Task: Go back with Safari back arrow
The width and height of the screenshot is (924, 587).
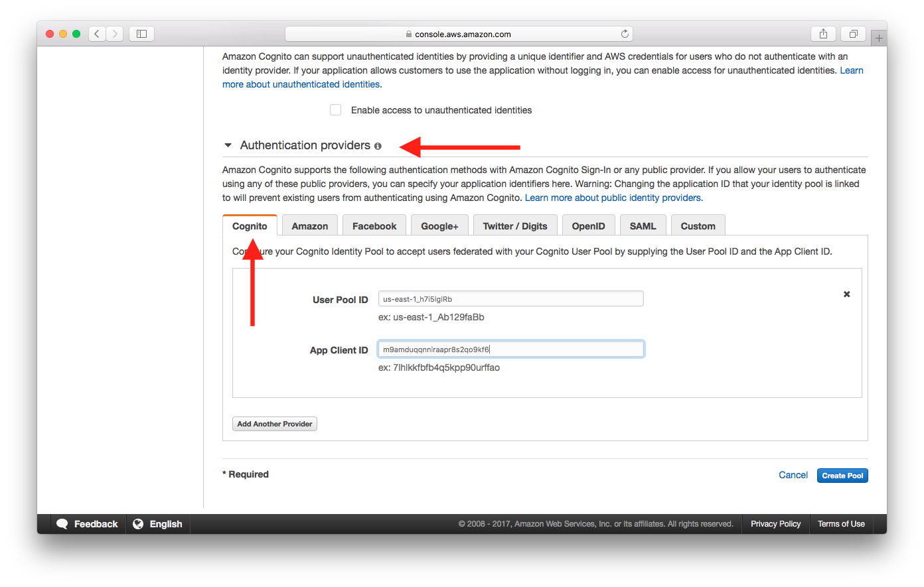Action: tap(97, 34)
